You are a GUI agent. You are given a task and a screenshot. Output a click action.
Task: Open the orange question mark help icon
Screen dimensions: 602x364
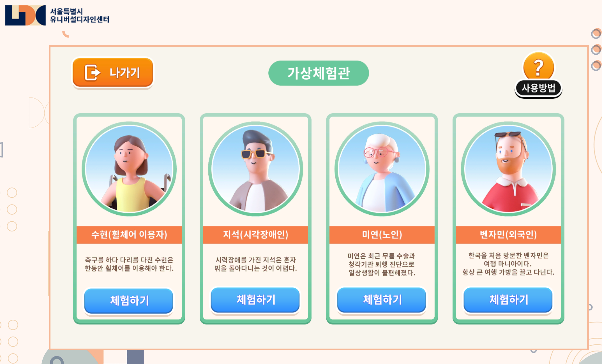[539, 66]
